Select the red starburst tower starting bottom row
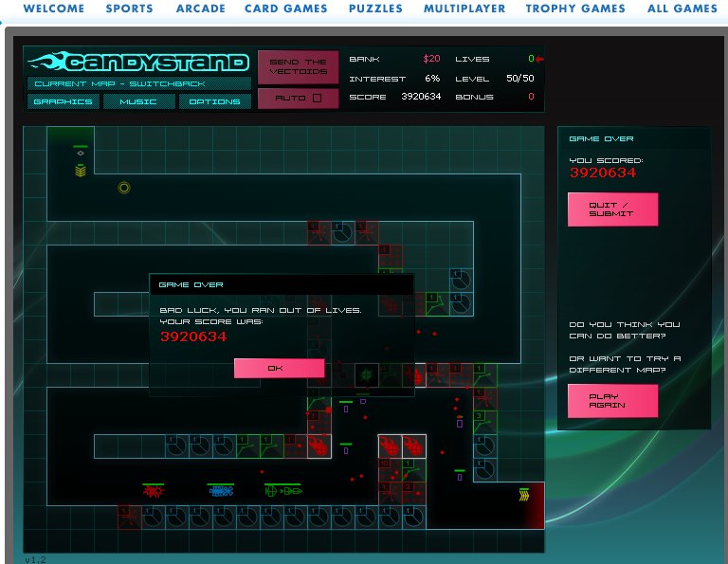This screenshot has width=728, height=564. [130, 518]
